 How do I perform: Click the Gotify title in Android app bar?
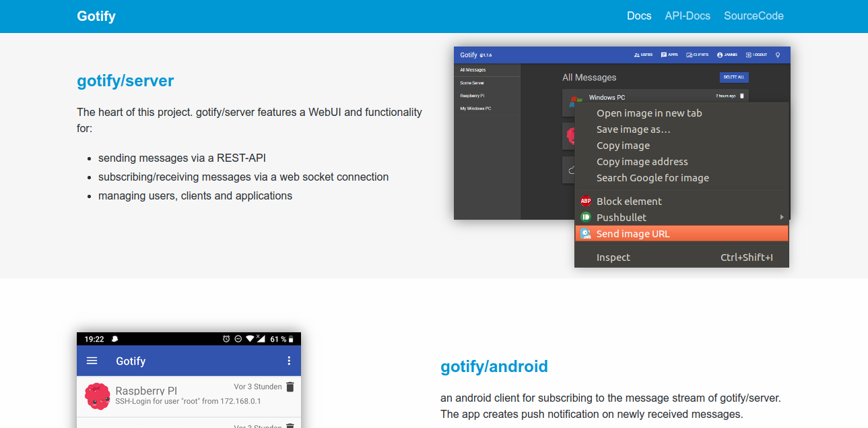[x=131, y=361]
